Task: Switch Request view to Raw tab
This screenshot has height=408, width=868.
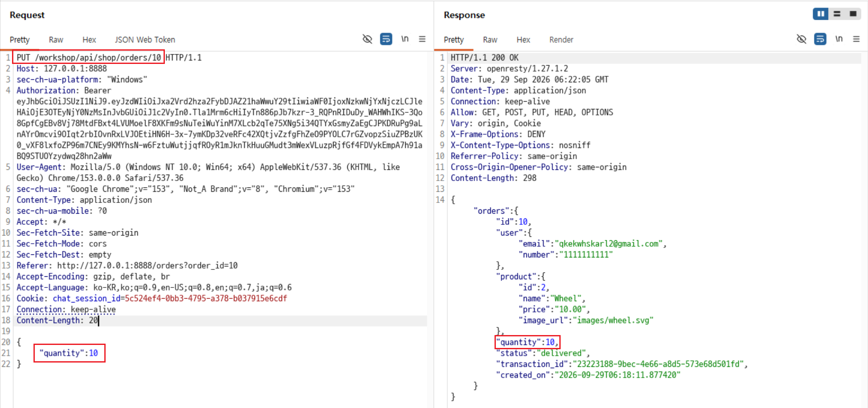Action: [x=56, y=39]
